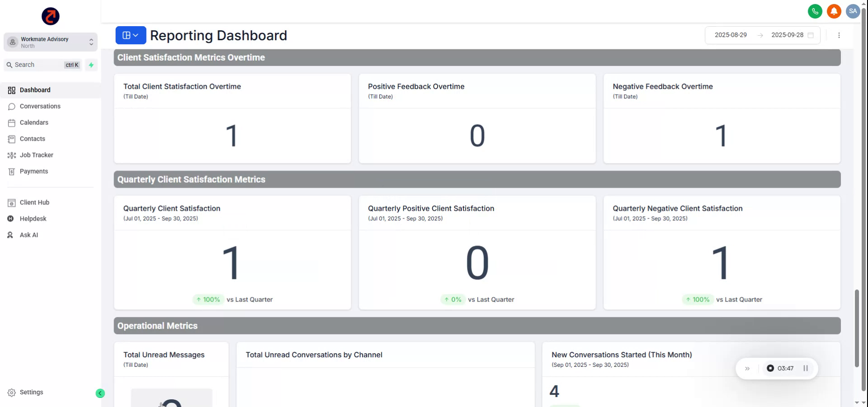
Task: Click the green phone call icon
Action: tap(815, 11)
